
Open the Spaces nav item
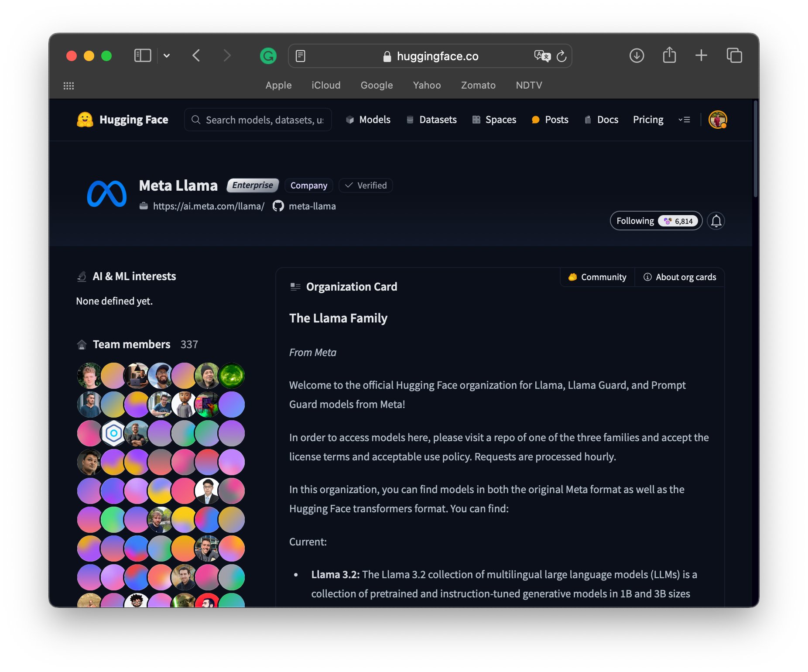point(494,120)
